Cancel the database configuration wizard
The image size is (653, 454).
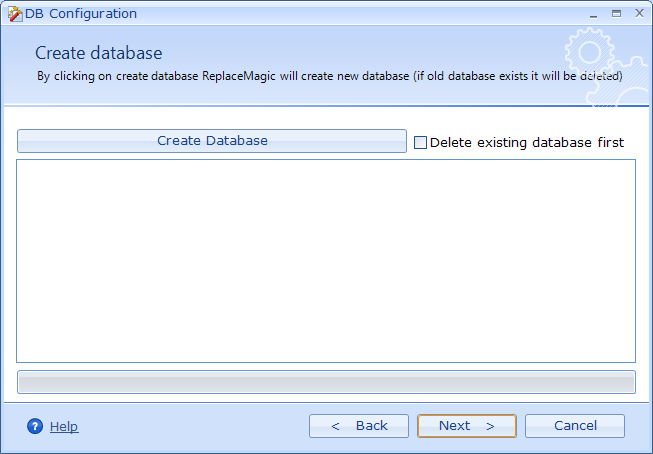[x=575, y=426]
